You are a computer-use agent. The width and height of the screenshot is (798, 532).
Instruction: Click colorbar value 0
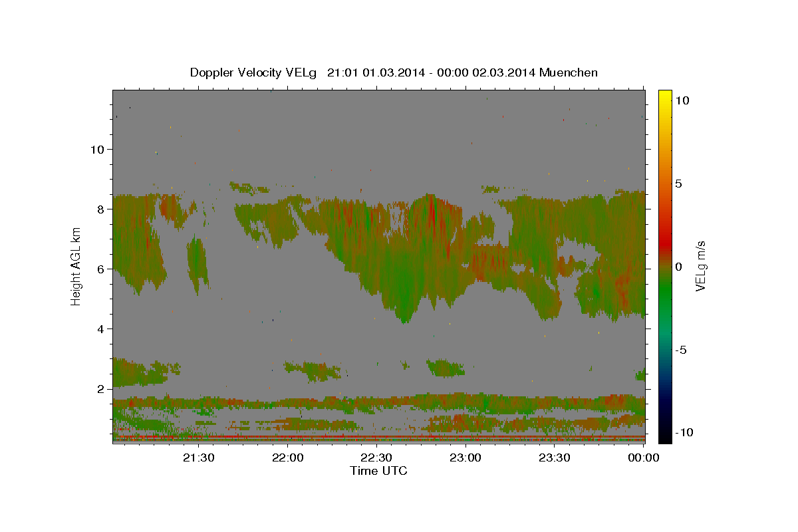(x=678, y=267)
